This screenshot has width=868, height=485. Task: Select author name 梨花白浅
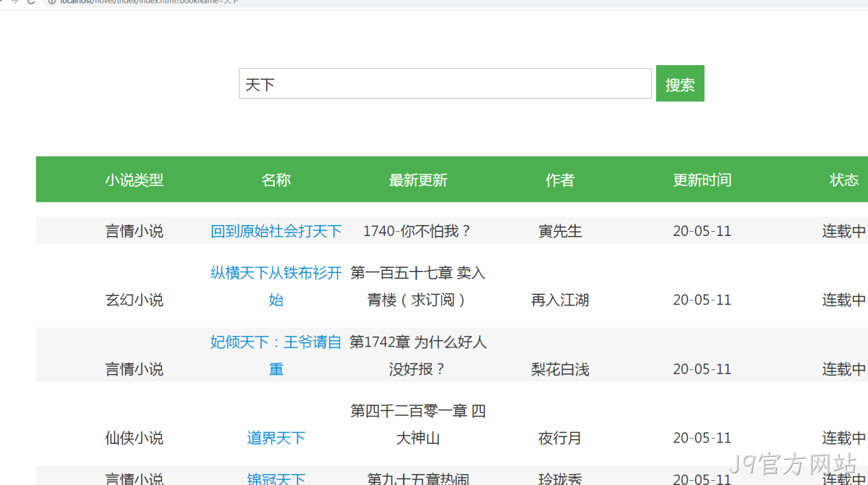pos(560,369)
